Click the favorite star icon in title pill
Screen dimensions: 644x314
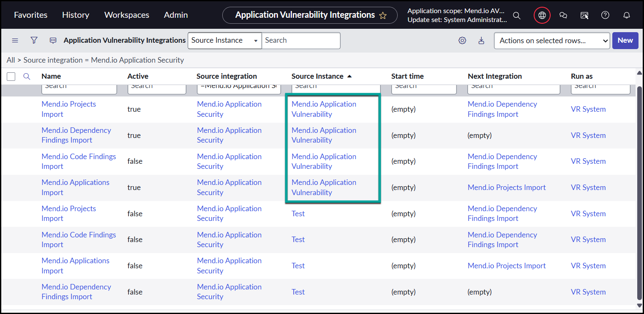click(383, 15)
